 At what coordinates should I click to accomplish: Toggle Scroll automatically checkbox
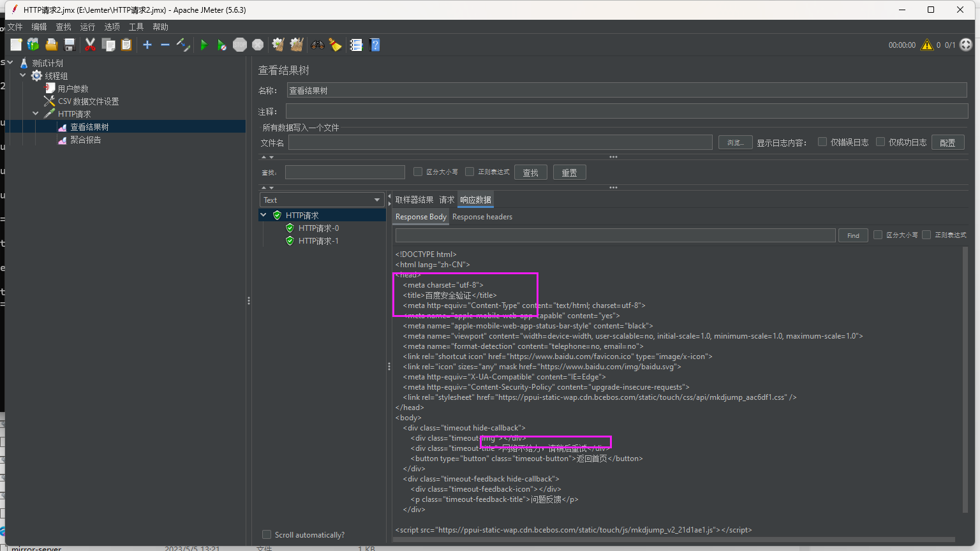point(267,534)
